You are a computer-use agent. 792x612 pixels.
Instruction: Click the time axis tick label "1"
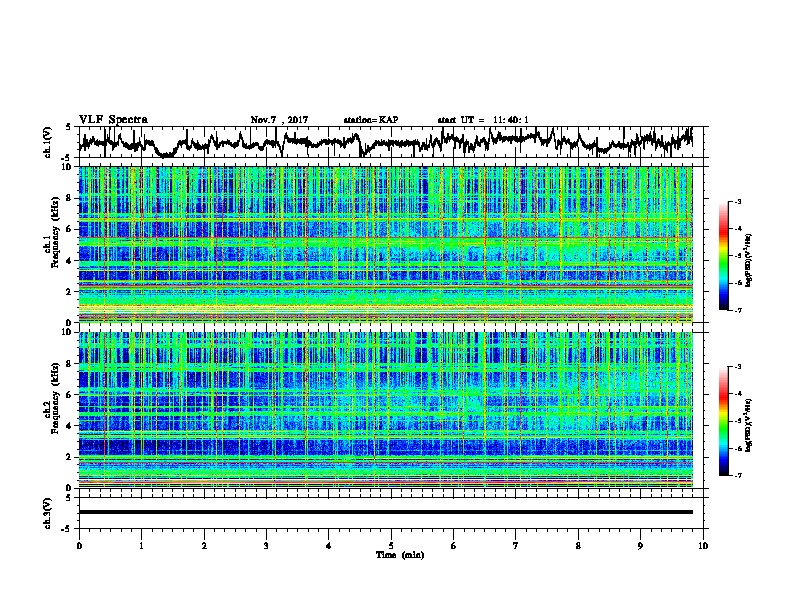point(141,546)
